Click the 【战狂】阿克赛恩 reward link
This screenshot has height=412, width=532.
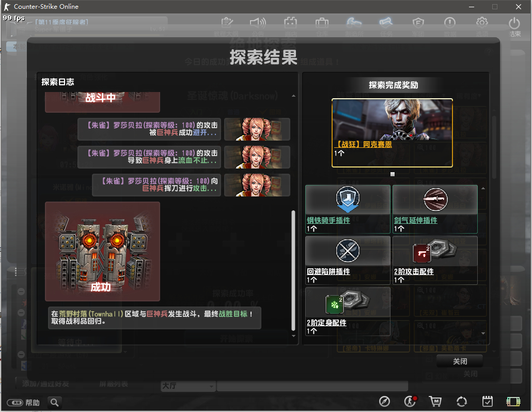363,144
